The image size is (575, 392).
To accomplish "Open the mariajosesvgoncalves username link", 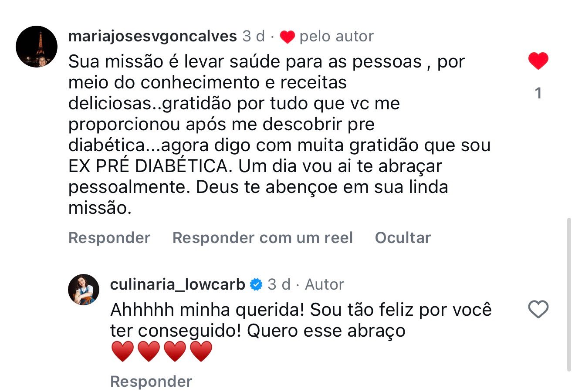I will [152, 36].
